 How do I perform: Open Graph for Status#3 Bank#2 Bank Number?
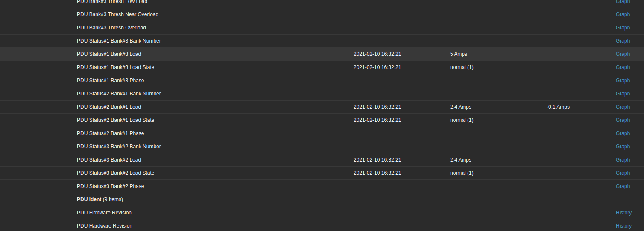623,147
